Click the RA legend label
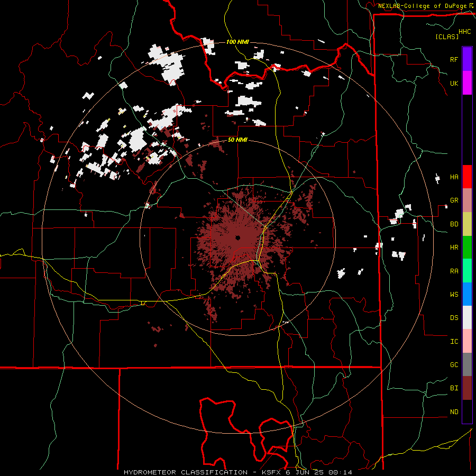The image size is (476, 476). (454, 271)
